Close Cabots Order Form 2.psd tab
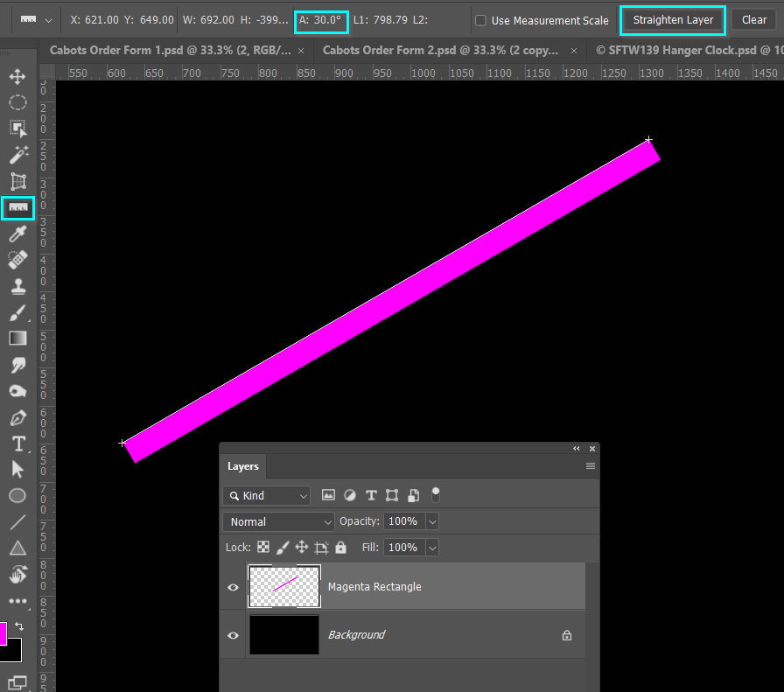Viewport: 784px width, 692px height. (574, 51)
